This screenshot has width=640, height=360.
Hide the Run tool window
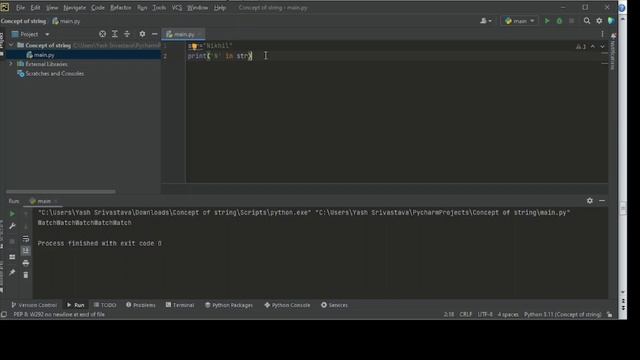tap(602, 201)
